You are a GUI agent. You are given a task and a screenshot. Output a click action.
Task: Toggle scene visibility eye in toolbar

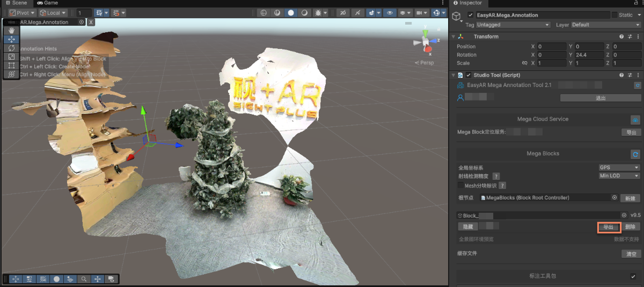[390, 12]
